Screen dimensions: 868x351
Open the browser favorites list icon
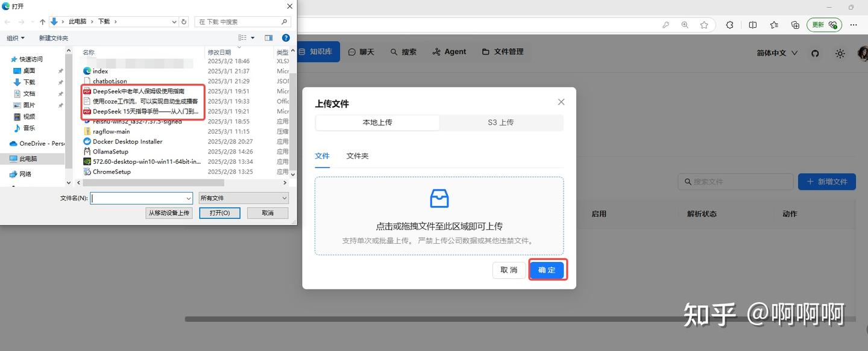774,25
